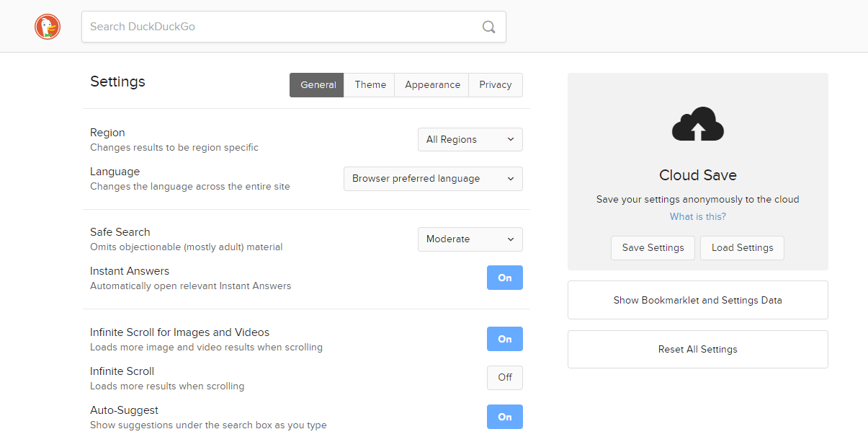Click the Load Settings button
The image size is (868, 442).
[743, 247]
